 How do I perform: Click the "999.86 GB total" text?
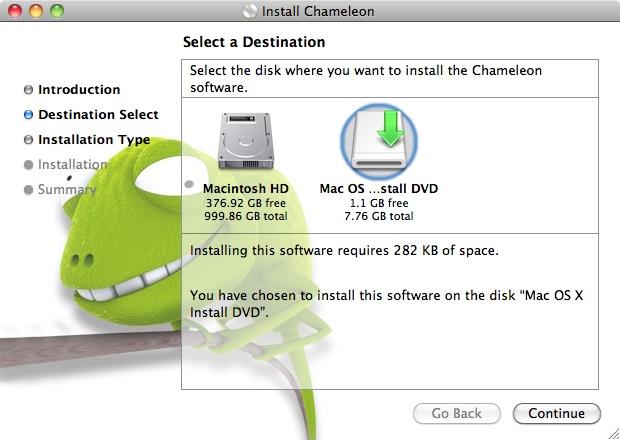pos(246,216)
